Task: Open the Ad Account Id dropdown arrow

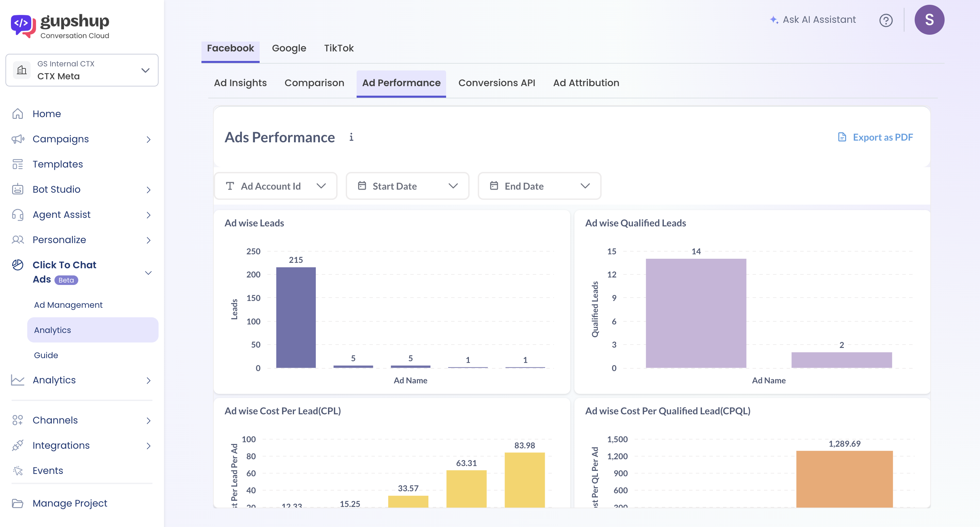Action: (321, 186)
